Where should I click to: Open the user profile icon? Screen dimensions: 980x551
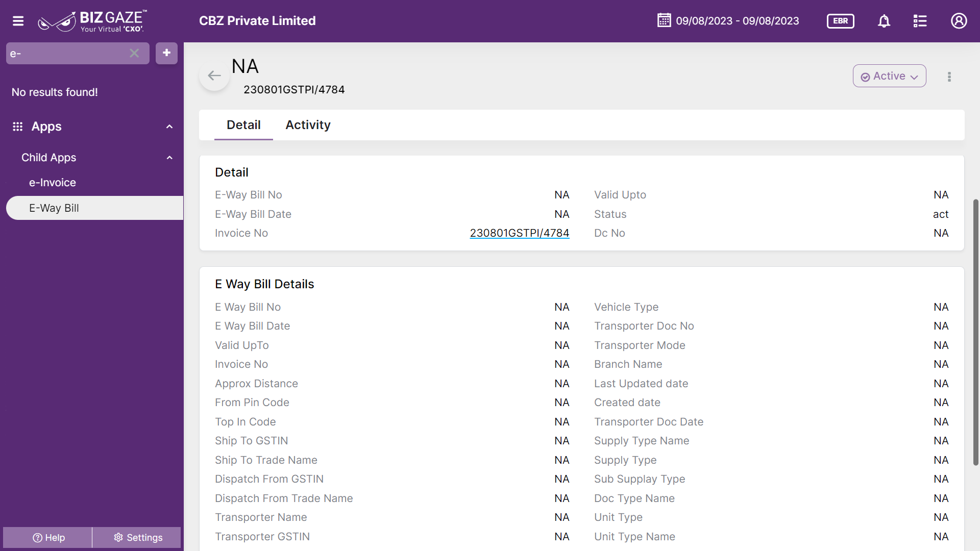pos(959,21)
